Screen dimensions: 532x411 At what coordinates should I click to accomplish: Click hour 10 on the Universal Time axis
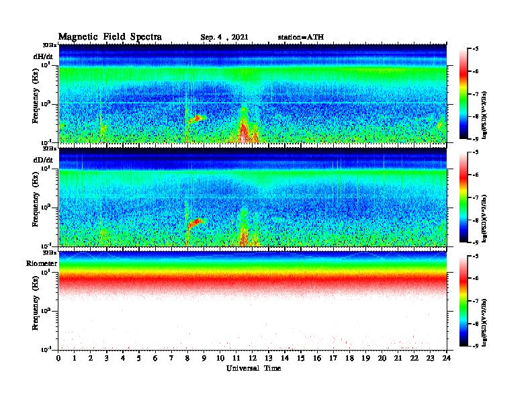click(x=220, y=359)
